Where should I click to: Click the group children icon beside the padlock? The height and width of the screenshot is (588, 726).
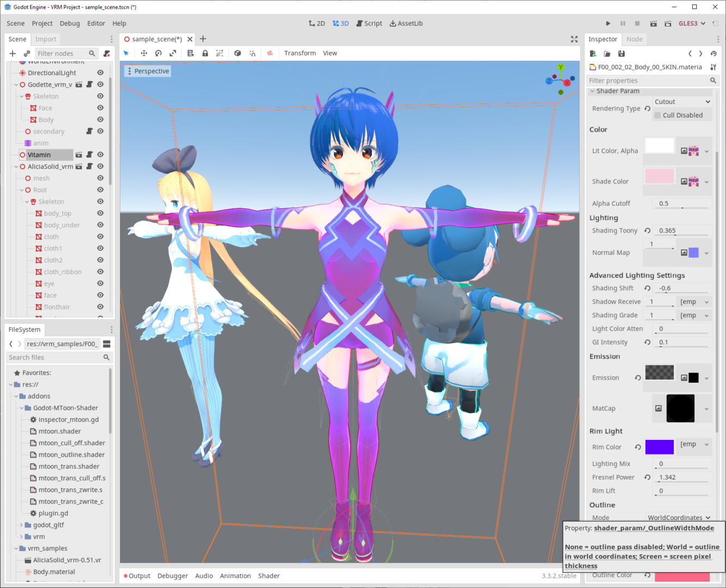[x=220, y=53]
